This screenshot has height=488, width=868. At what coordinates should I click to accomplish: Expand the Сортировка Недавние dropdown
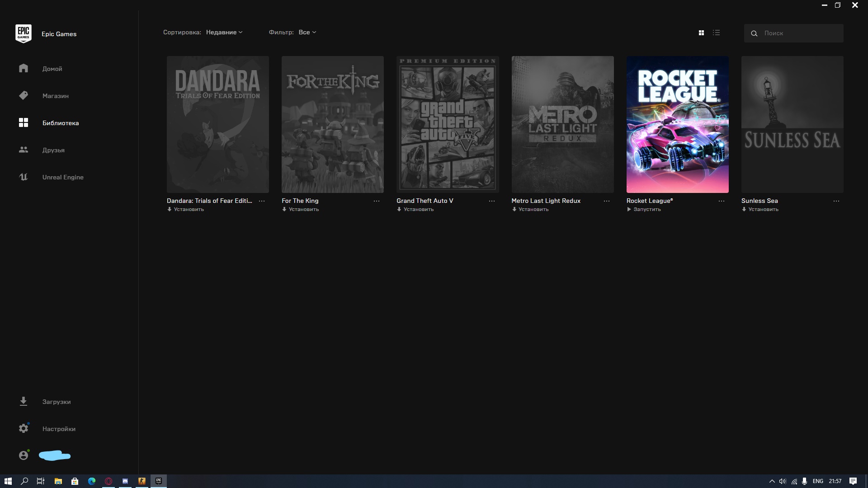point(224,32)
